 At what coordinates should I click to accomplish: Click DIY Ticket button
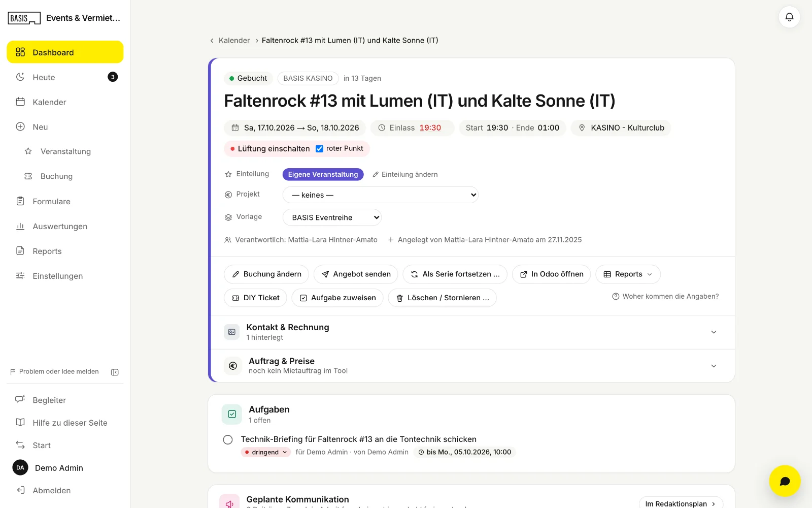tap(255, 298)
